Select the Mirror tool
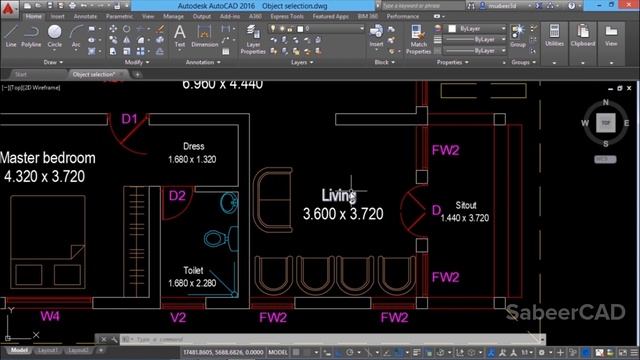This screenshot has width=640, height=360. pos(127,40)
